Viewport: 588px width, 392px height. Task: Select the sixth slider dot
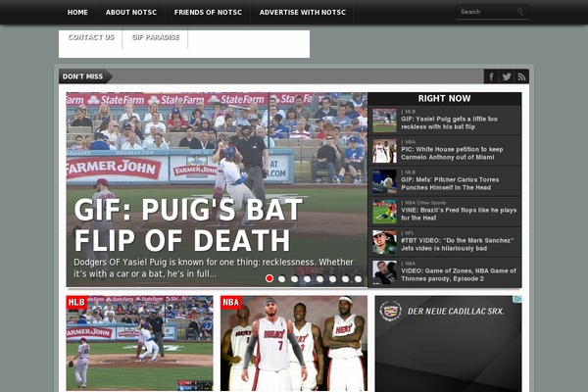pyautogui.click(x=333, y=278)
